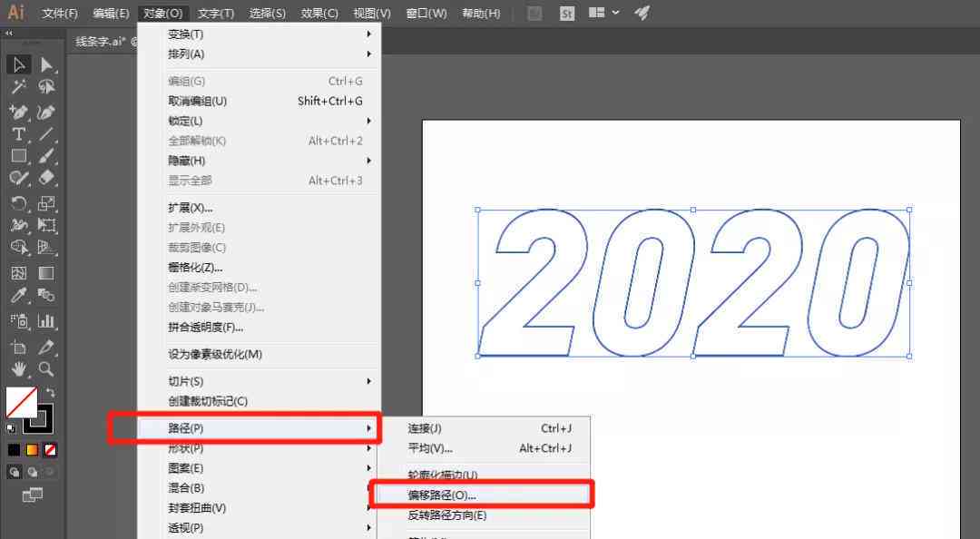Swap fill and stroke colors
Image resolution: width=980 pixels, height=539 pixels.
click(x=50, y=393)
